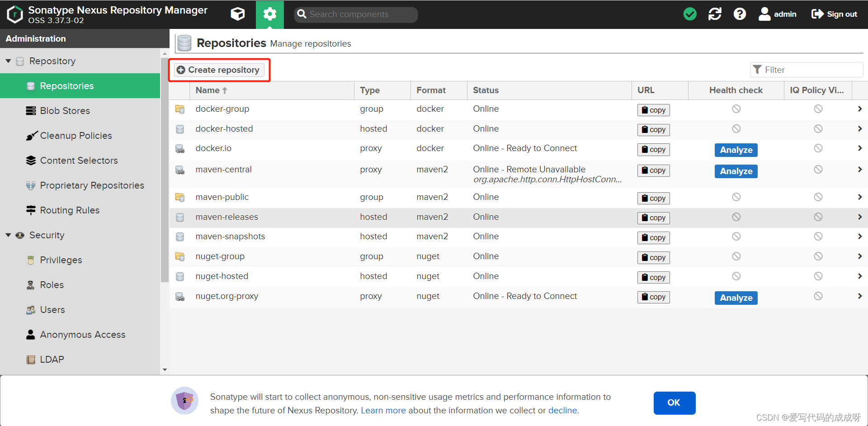Open the admin user account

pos(777,14)
